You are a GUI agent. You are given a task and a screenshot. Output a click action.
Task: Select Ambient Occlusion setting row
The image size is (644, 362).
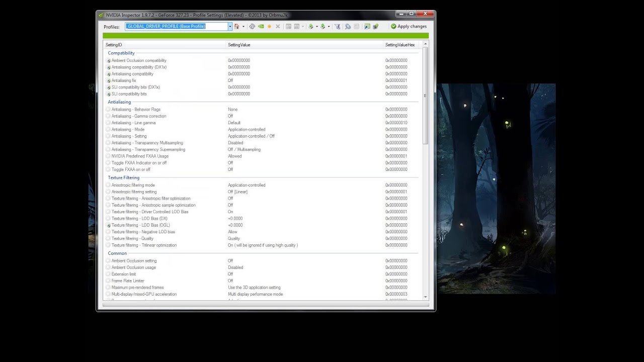(x=262, y=260)
